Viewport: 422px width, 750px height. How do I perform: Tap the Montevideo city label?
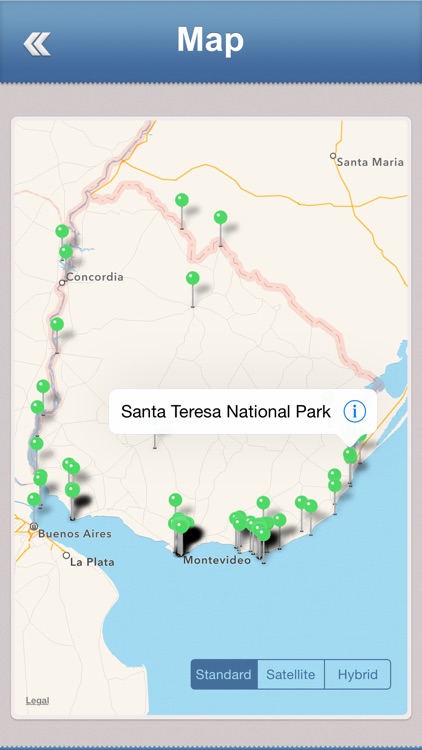coord(217,560)
